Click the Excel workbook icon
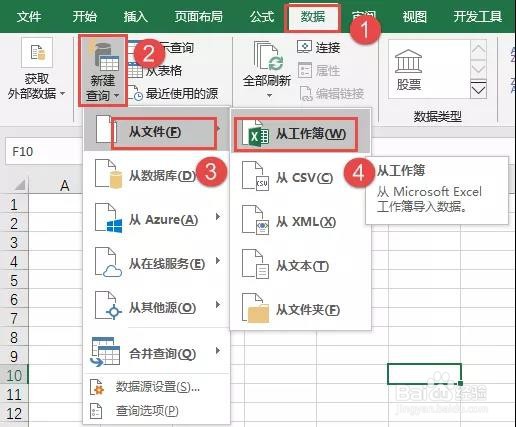The image size is (516, 427). (256, 134)
